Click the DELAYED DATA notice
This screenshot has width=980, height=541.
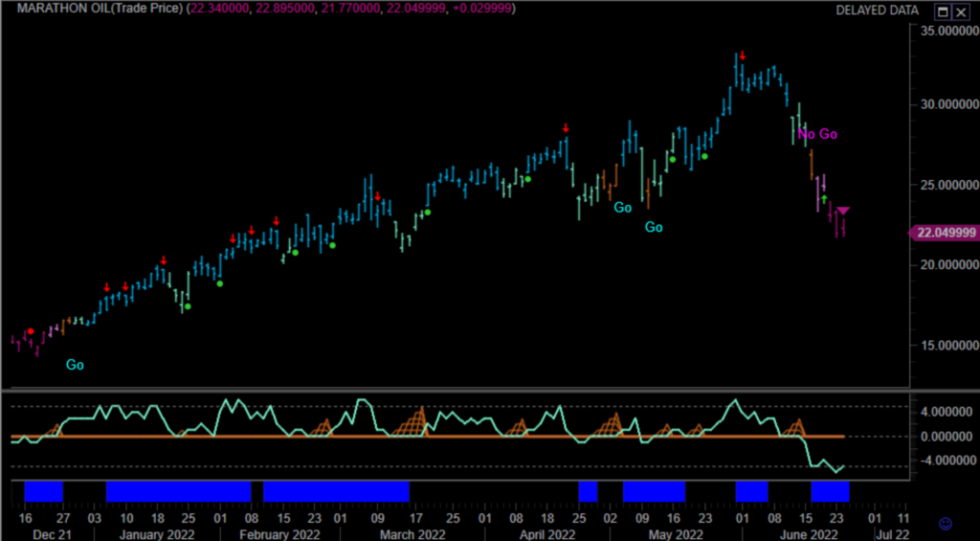[x=878, y=11]
